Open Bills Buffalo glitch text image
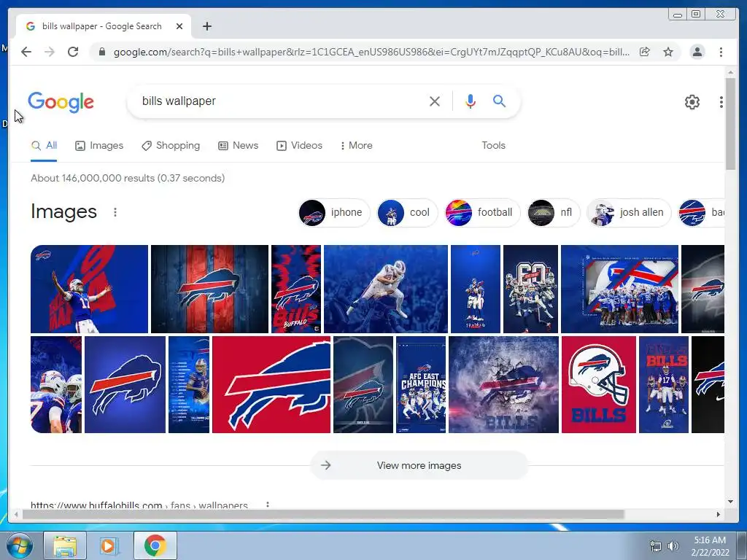 tap(296, 289)
